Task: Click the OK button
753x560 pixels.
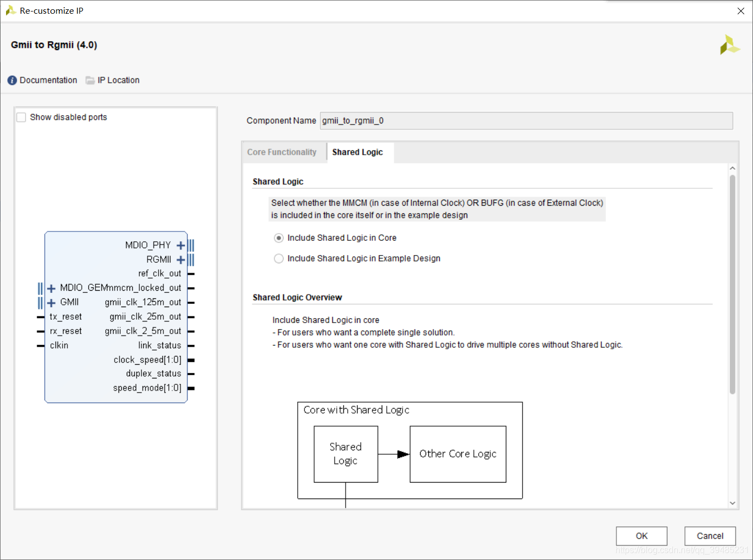Action: click(642, 536)
